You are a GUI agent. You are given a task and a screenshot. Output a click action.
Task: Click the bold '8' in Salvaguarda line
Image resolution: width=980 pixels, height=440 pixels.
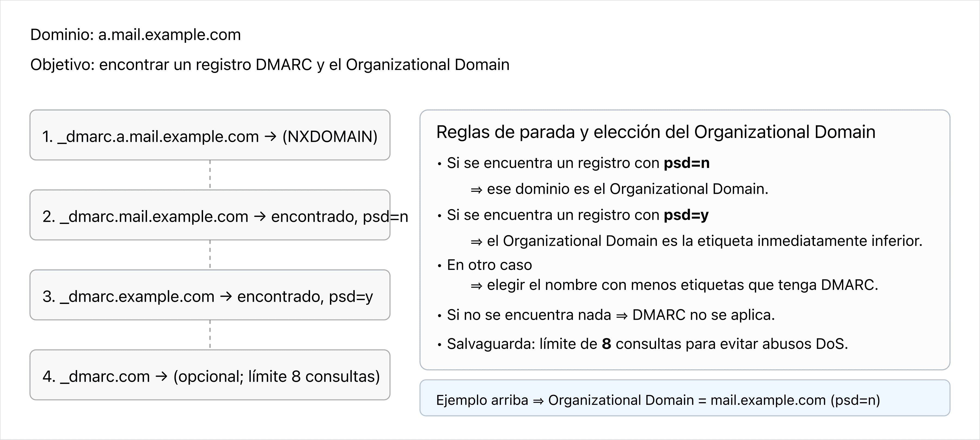tap(607, 344)
